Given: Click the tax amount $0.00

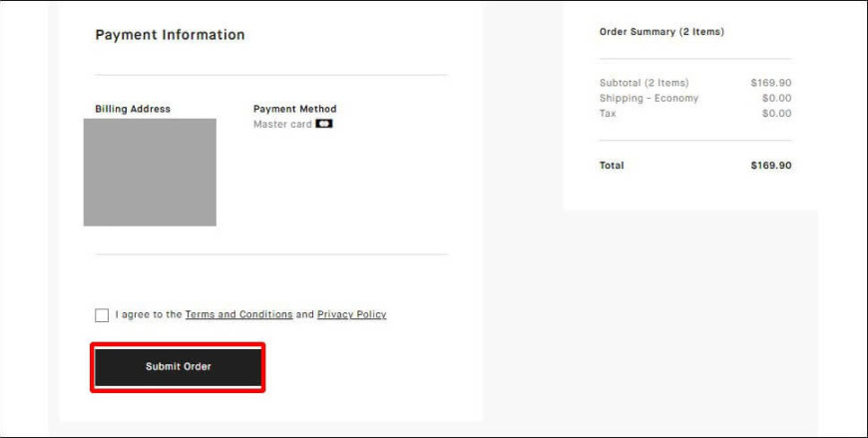Looking at the screenshot, I should [776, 113].
